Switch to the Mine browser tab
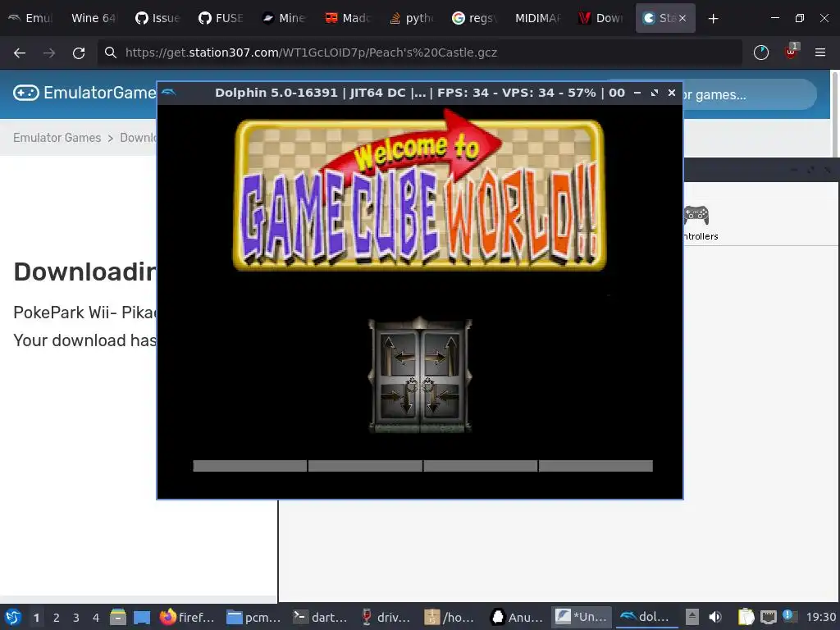840x630 pixels. pos(283,18)
